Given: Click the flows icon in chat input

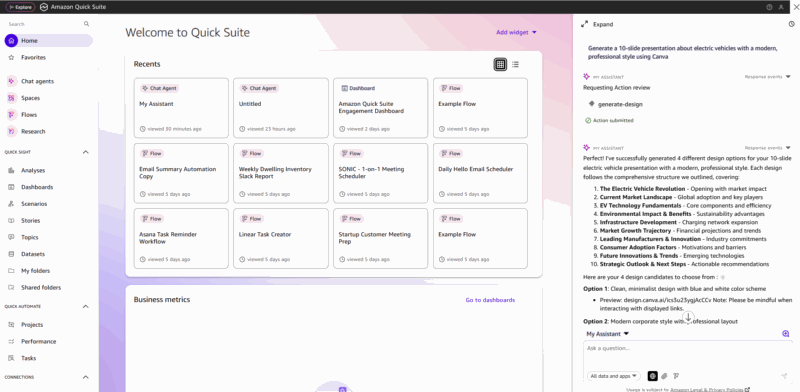Looking at the screenshot, I should 676,376.
